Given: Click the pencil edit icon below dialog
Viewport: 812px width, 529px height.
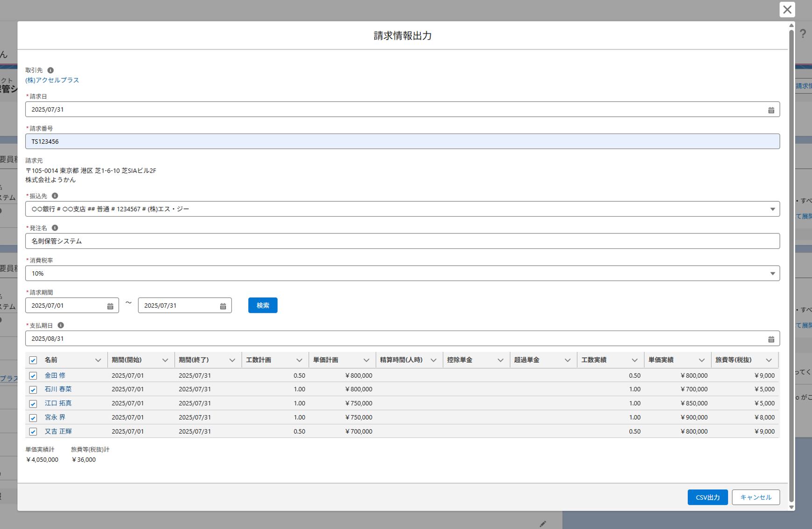Looking at the screenshot, I should click(x=543, y=524).
